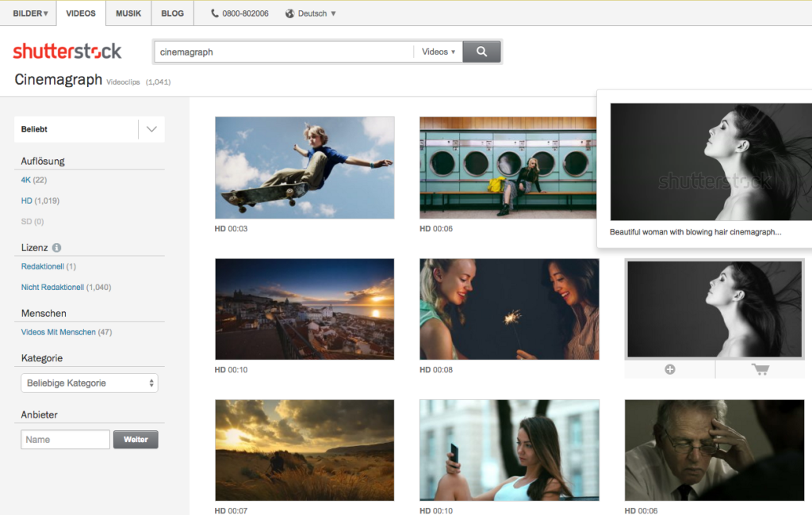
Task: Open the Beliebt sort dropdown
Action: click(89, 129)
